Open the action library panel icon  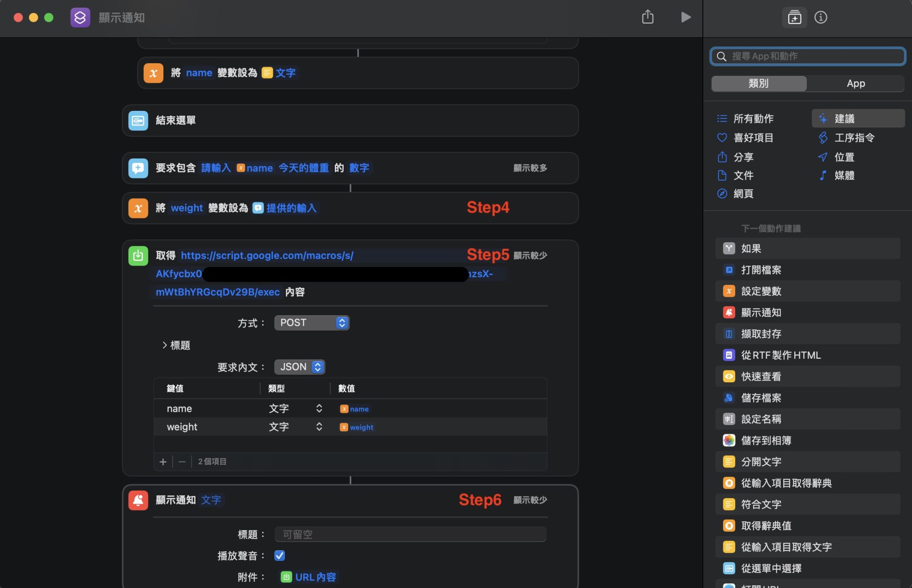[794, 17]
